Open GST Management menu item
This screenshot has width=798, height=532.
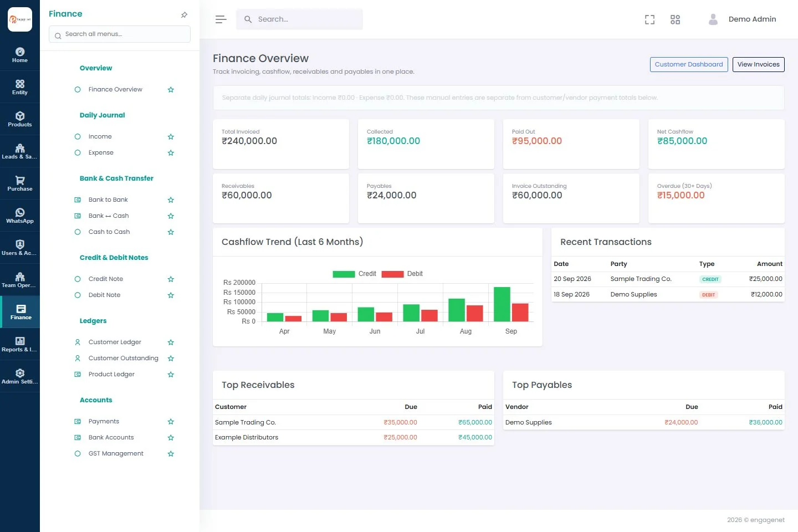pos(116,453)
